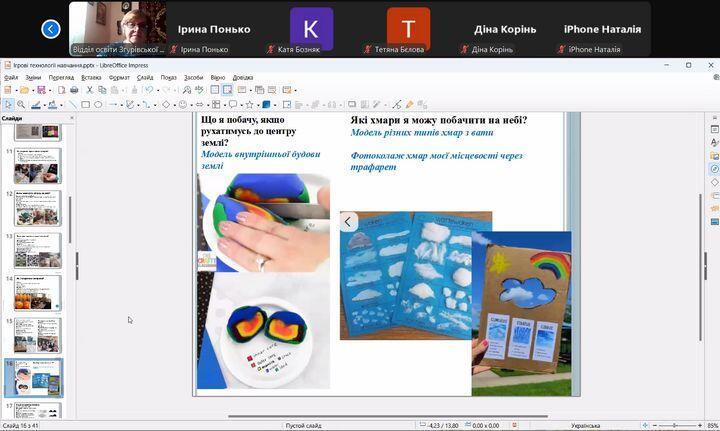The height and width of the screenshot is (431, 720).
Task: Click the Curves and Polygons tool
Action: [x=130, y=105]
